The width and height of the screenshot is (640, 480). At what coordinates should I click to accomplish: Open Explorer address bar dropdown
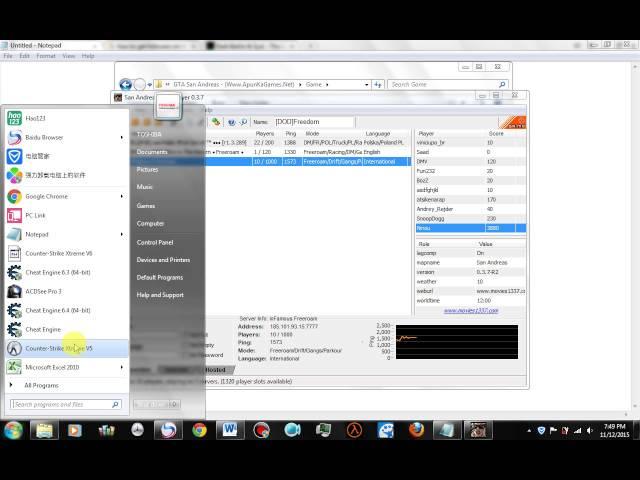[366, 84]
